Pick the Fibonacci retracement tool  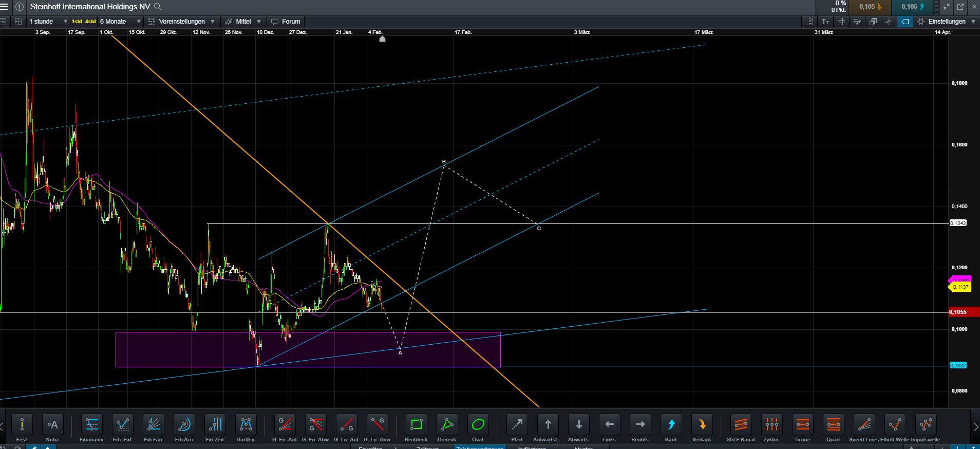pos(91,425)
